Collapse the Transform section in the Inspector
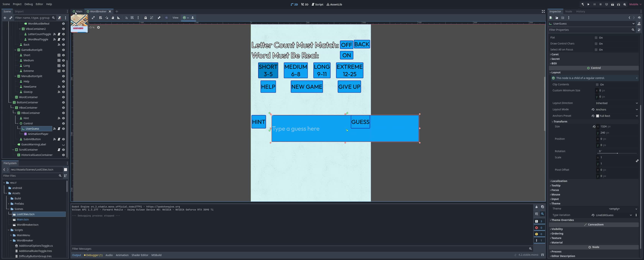 tap(560, 122)
